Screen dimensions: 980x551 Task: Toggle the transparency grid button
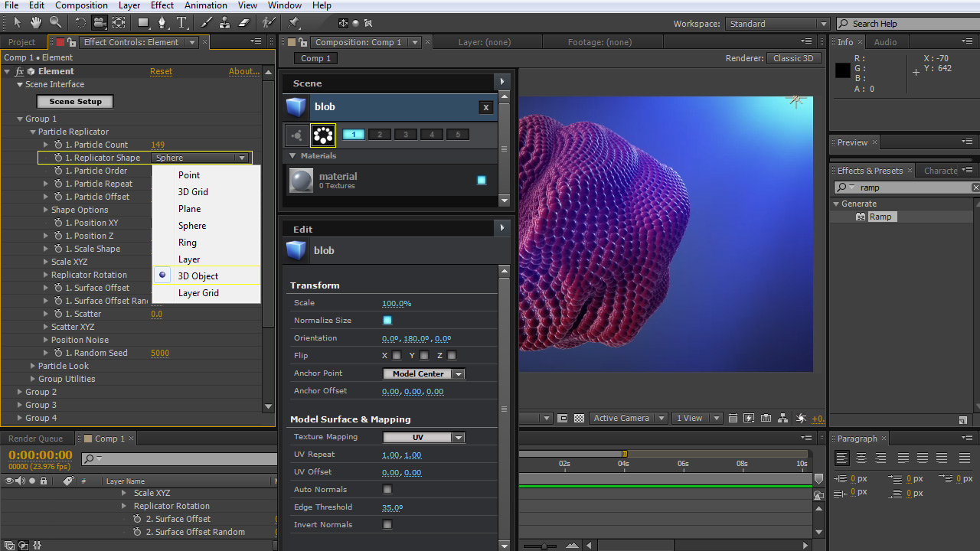point(579,419)
